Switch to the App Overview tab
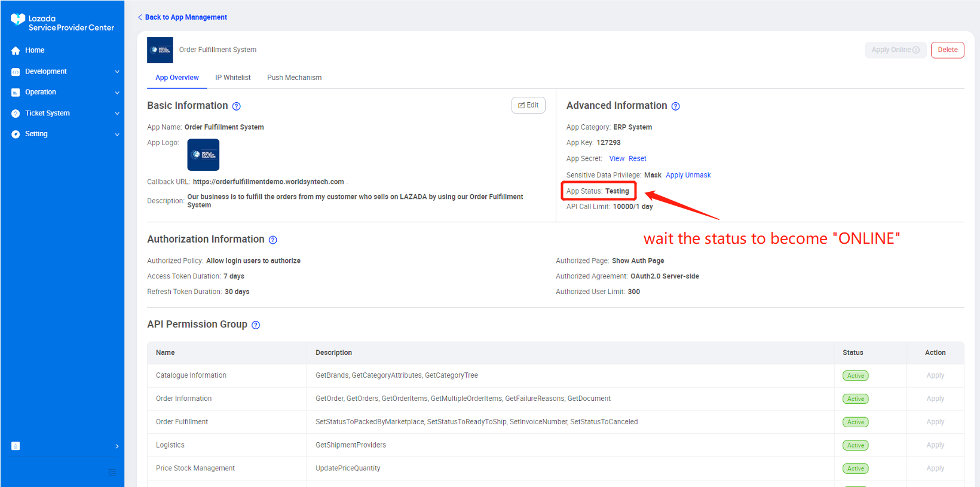Image resolution: width=980 pixels, height=487 pixels. click(x=177, y=78)
